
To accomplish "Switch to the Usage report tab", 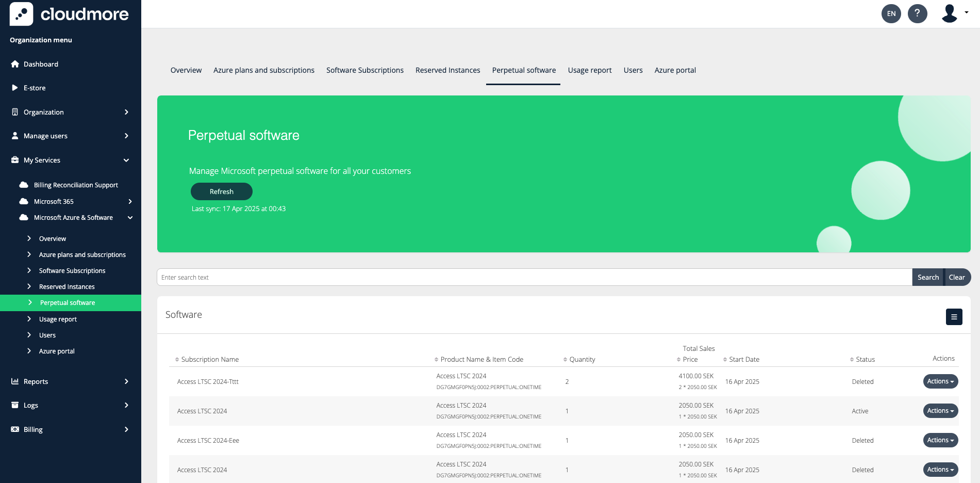I will 590,70.
